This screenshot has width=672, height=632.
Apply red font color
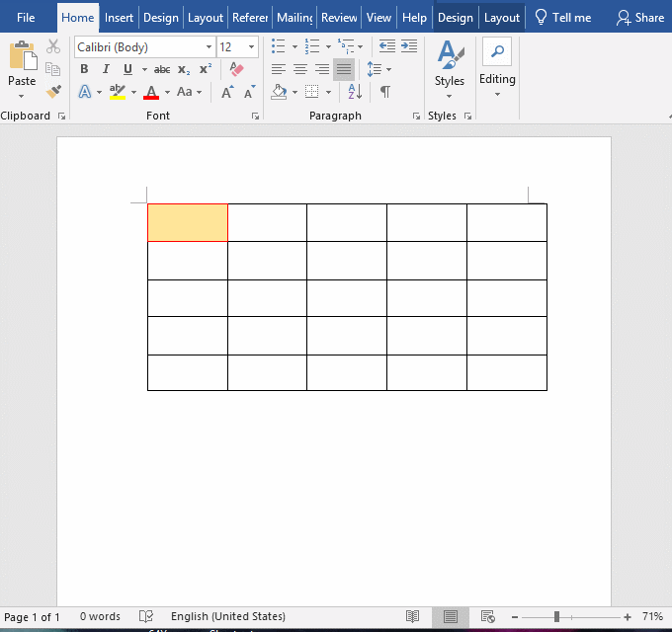(x=151, y=92)
